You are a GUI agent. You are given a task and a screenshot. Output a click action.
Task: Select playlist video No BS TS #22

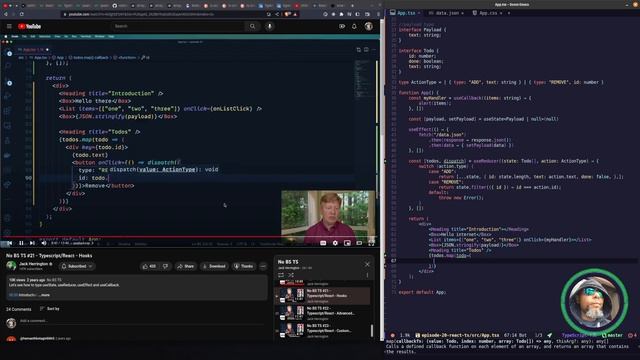point(322,313)
